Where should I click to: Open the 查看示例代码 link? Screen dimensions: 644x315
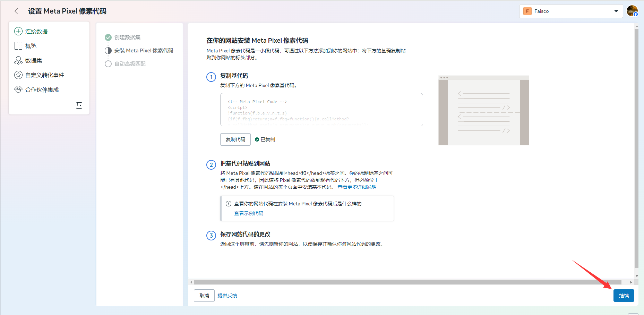tap(249, 213)
